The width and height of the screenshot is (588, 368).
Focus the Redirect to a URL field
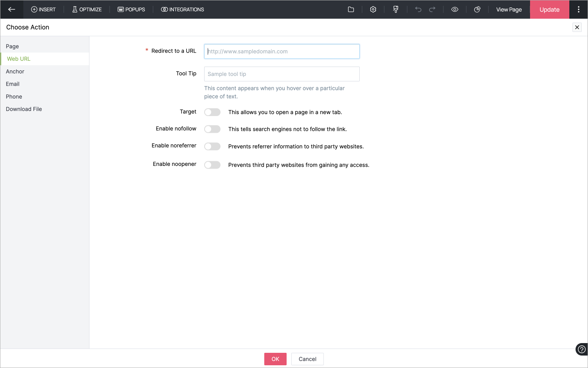pos(282,51)
